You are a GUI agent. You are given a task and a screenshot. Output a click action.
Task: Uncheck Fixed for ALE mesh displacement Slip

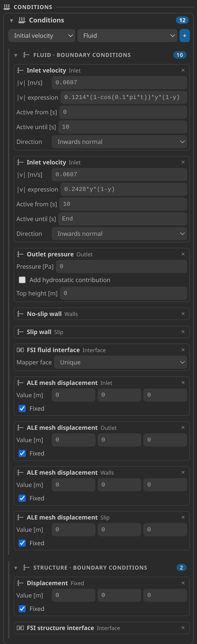click(x=22, y=543)
